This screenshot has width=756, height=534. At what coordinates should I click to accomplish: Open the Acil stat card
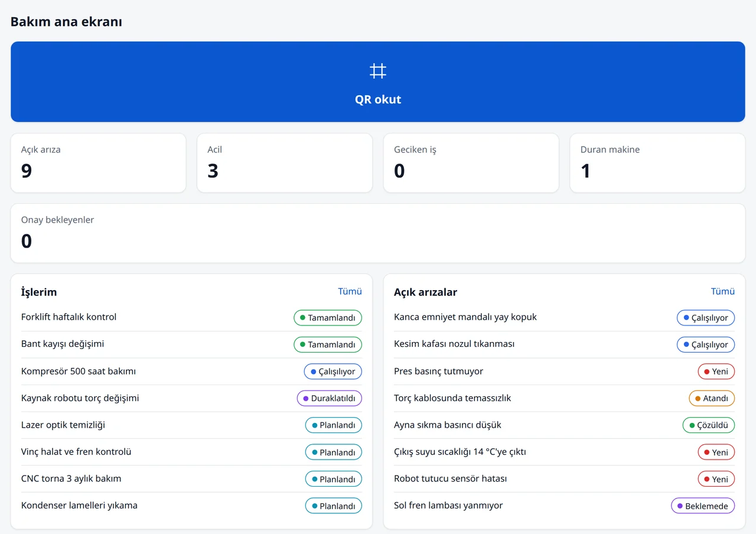[x=285, y=163]
